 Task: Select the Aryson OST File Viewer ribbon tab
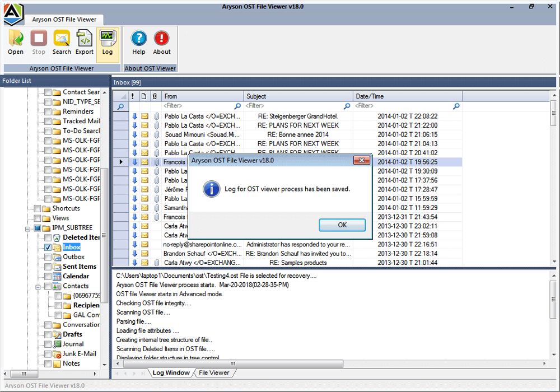pos(64,20)
